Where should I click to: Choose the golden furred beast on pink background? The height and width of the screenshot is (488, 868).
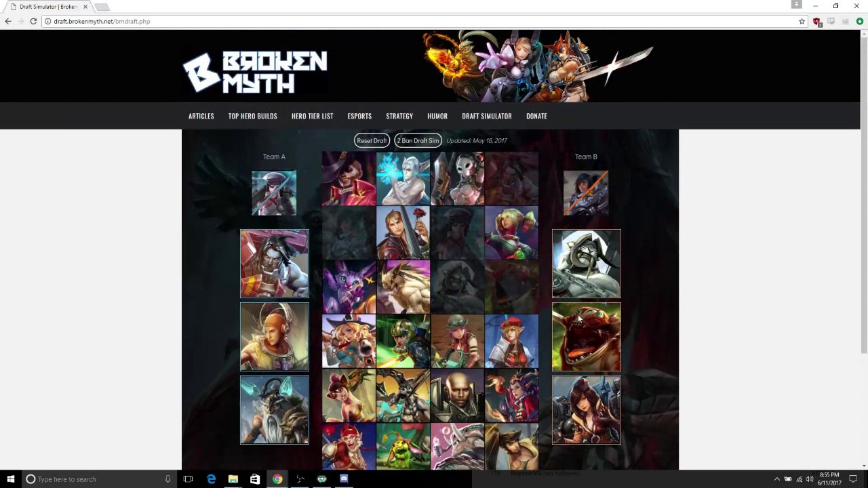403,287
